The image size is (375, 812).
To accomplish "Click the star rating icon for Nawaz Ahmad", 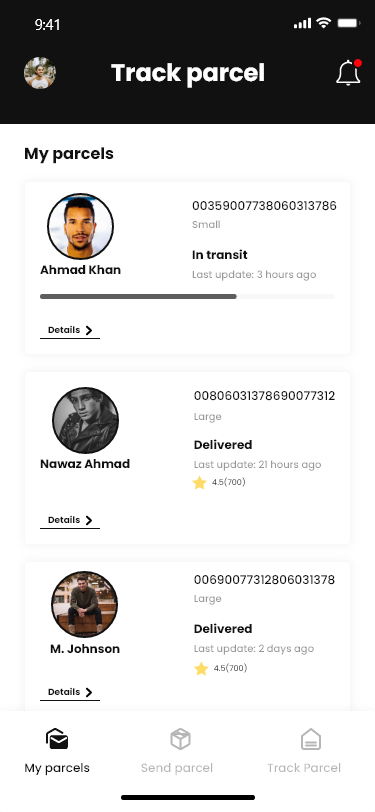I will click(x=199, y=483).
